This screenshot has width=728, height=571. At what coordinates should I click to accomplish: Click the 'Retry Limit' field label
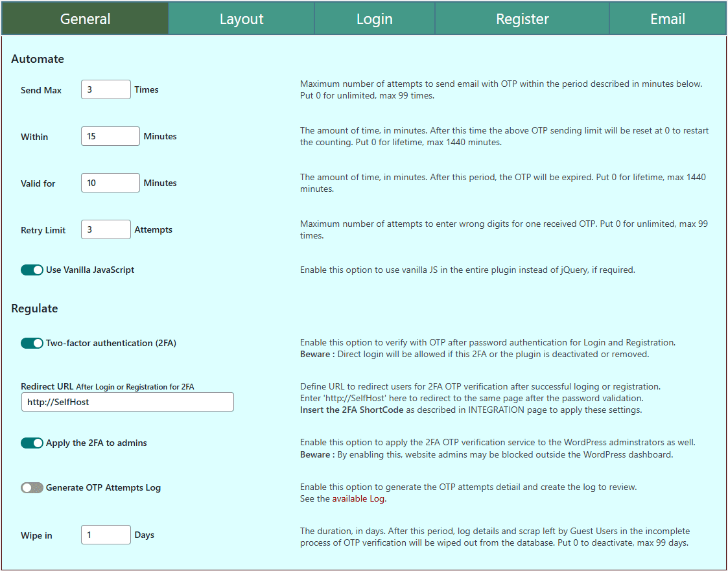(43, 230)
